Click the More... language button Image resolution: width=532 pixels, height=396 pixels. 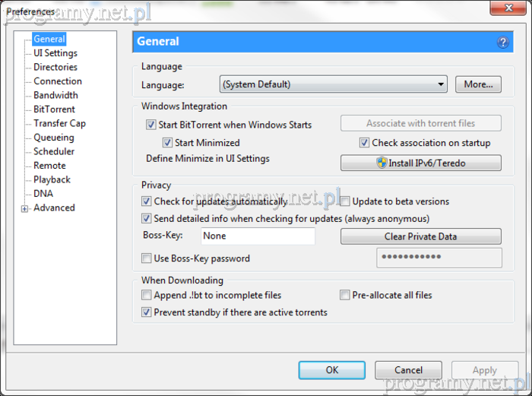point(478,84)
